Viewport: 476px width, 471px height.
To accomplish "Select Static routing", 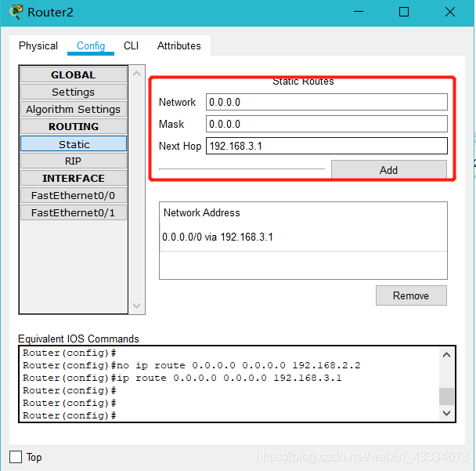I will pyautogui.click(x=74, y=143).
